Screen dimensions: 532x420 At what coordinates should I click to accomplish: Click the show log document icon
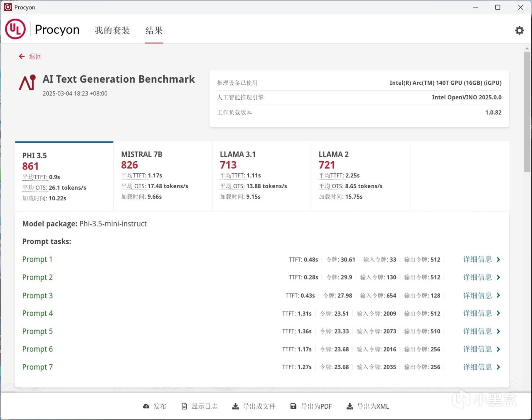coord(185,406)
